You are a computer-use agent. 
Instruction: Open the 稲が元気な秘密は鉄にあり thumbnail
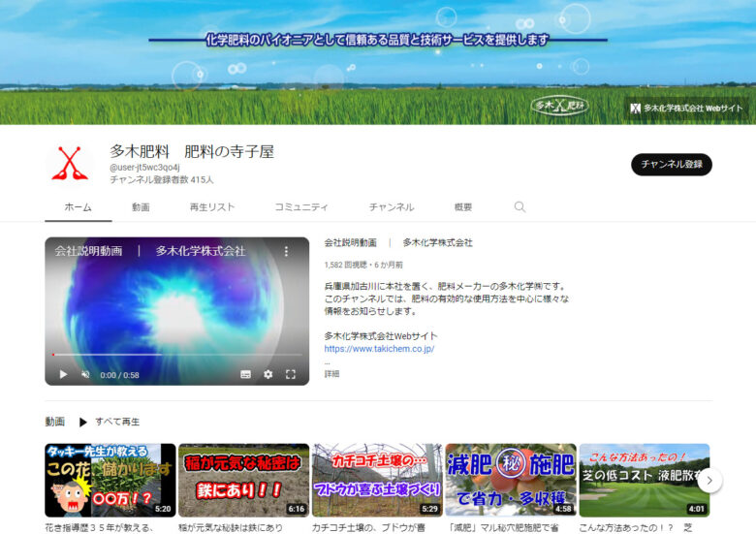243,480
